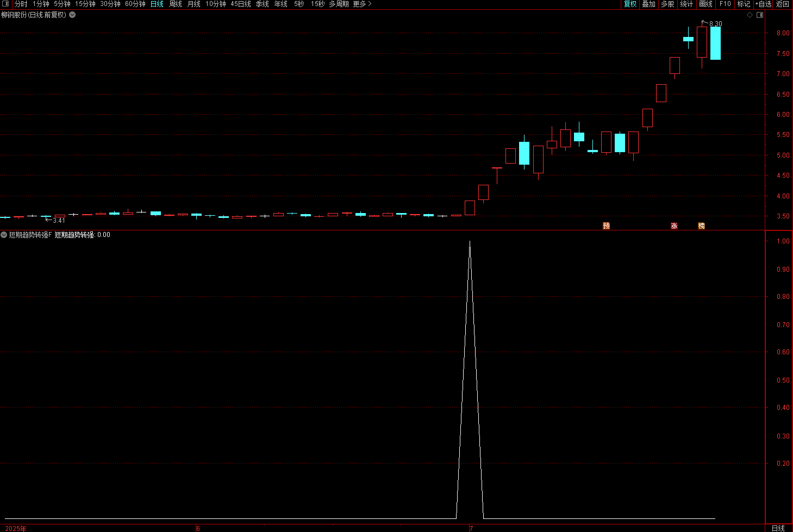Click the 涨 marker icon under the candles
This screenshot has width=793, height=532.
pos(674,226)
